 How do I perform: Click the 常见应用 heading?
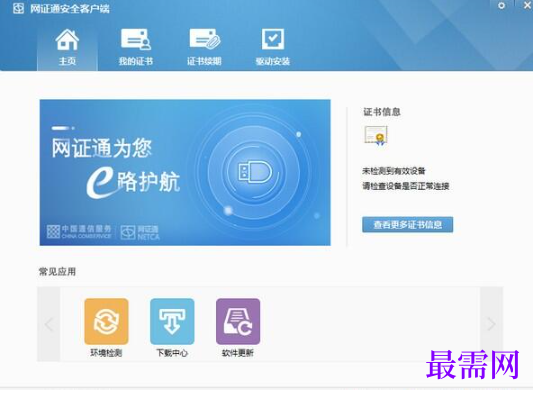tap(57, 272)
